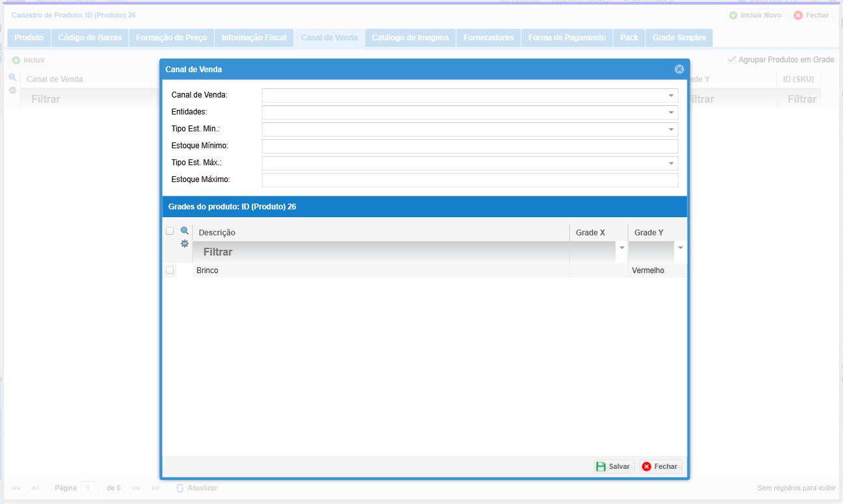843x504 pixels.
Task: Click the Fechar button at top right
Action: (x=811, y=15)
